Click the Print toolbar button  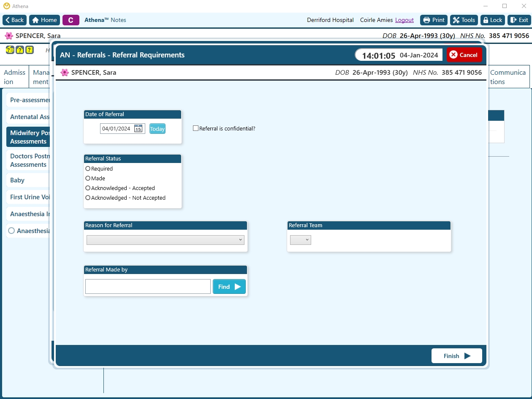434,20
